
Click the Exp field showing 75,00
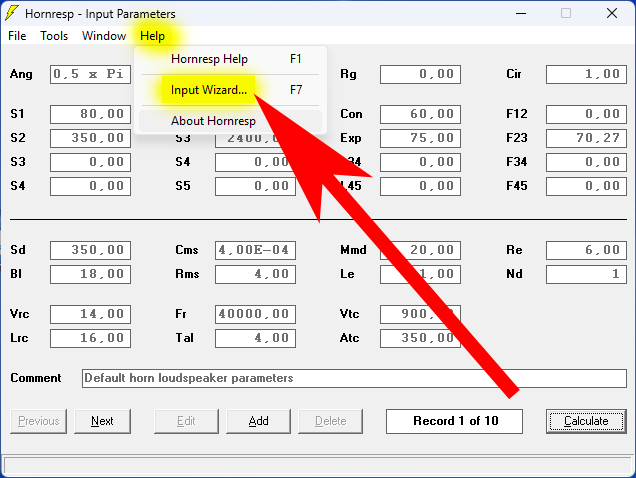pos(420,138)
